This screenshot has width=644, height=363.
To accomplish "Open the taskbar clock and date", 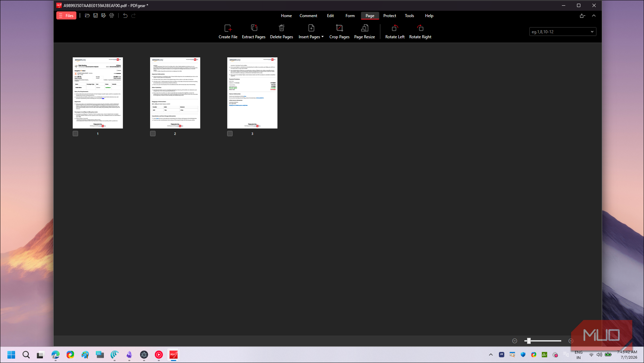I will pos(627,355).
